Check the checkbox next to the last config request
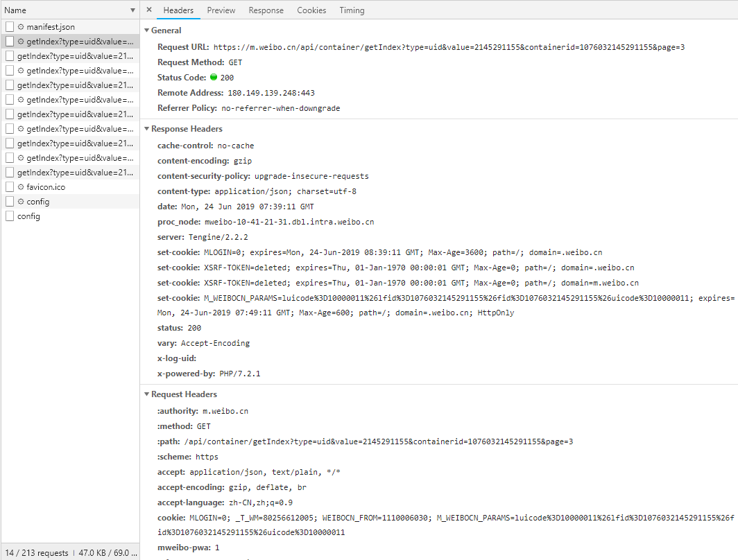The width and height of the screenshot is (738, 560). (9, 216)
